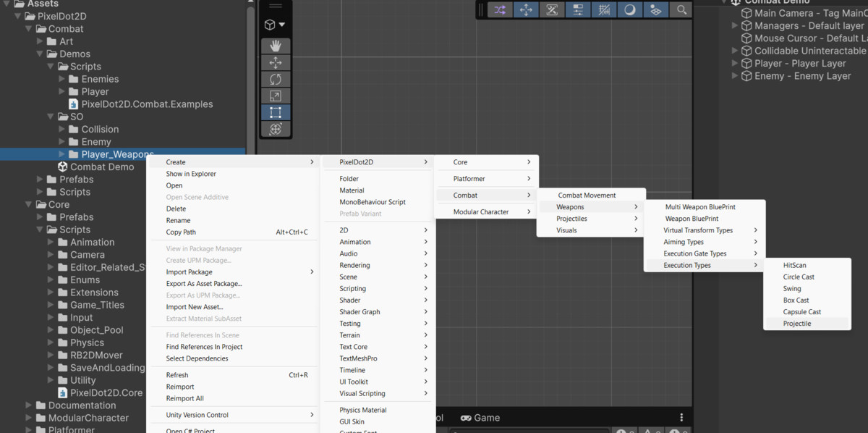Expand Managers object in Hierarchy

click(735, 25)
